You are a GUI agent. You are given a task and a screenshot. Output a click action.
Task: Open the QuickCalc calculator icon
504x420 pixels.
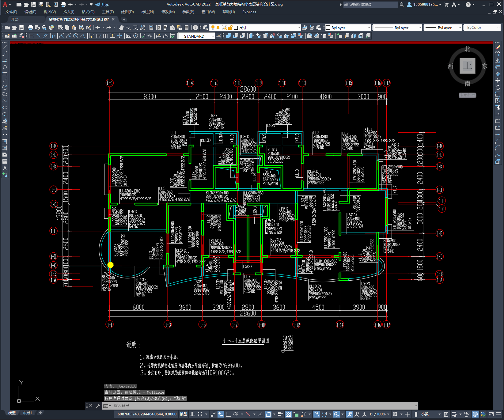(x=187, y=28)
